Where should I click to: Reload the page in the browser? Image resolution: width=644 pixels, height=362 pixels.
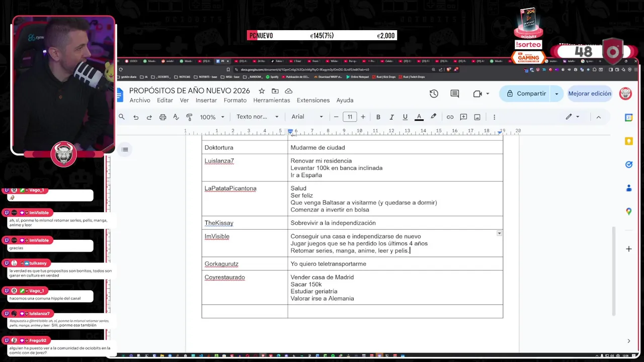click(x=121, y=69)
